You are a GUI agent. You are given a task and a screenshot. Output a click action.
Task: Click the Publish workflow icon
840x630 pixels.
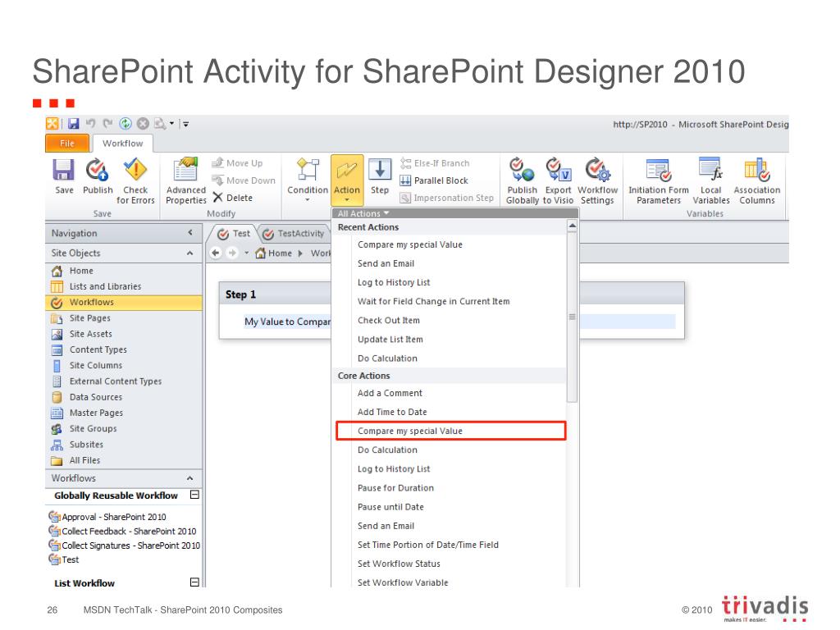[98, 176]
